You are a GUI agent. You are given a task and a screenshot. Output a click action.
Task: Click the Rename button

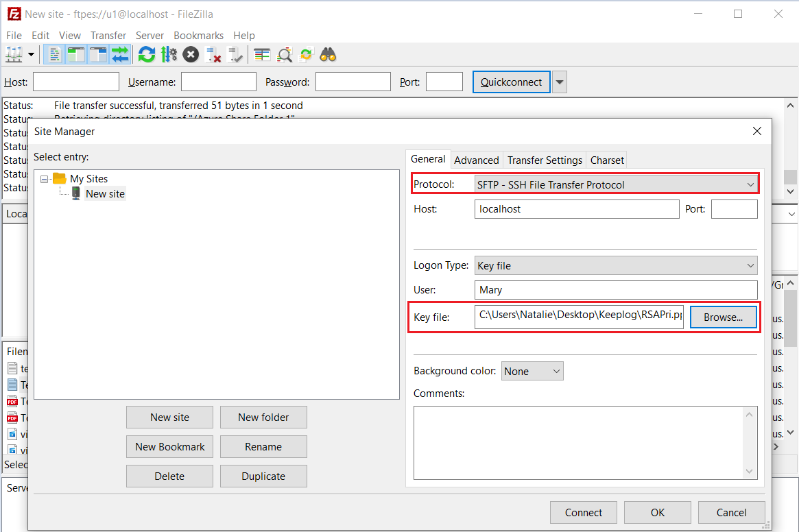point(263,447)
